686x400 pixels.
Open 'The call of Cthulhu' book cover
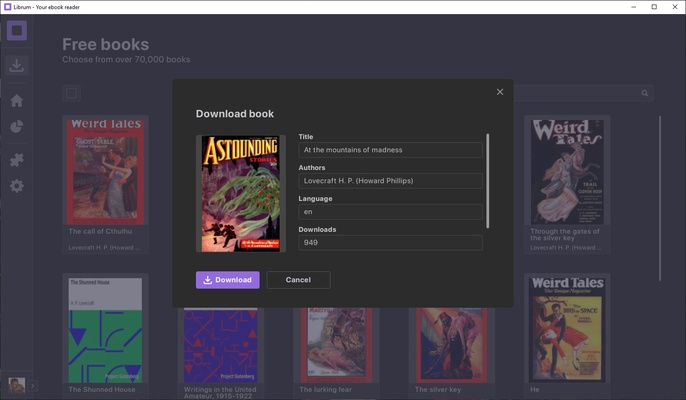tap(105, 172)
